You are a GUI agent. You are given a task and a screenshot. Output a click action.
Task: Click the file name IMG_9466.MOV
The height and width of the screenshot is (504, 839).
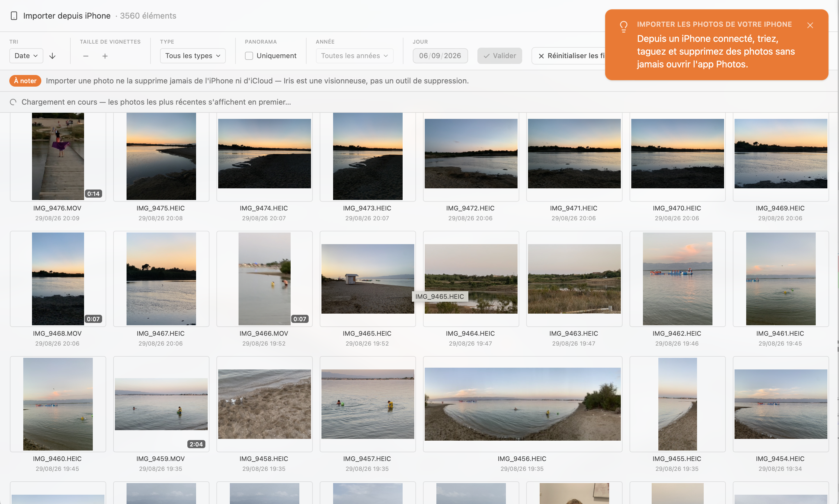264,333
